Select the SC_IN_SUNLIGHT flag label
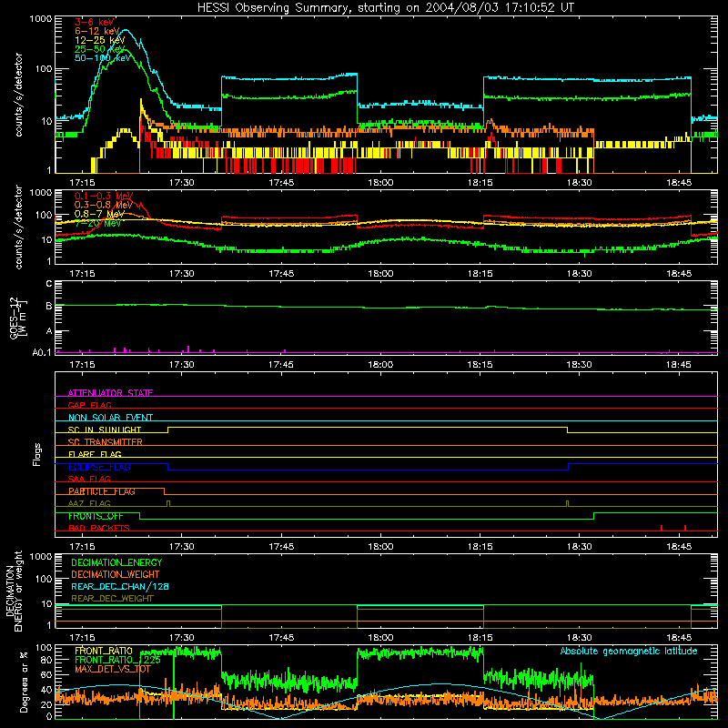 click(x=105, y=430)
